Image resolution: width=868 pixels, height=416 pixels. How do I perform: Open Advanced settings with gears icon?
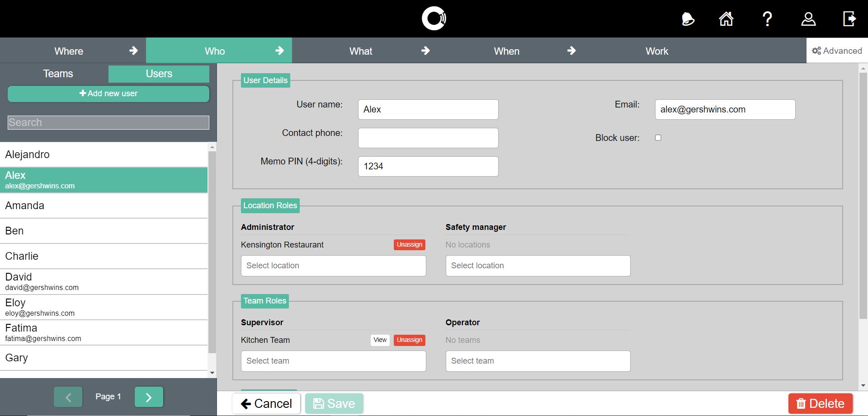click(x=837, y=51)
